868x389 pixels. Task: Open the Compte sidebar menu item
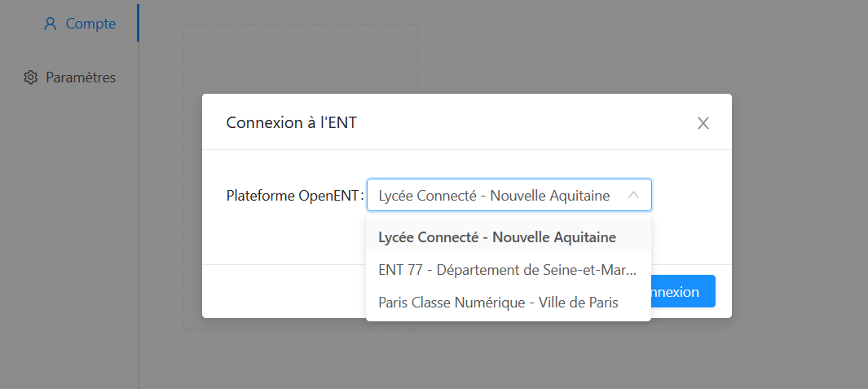(x=90, y=24)
